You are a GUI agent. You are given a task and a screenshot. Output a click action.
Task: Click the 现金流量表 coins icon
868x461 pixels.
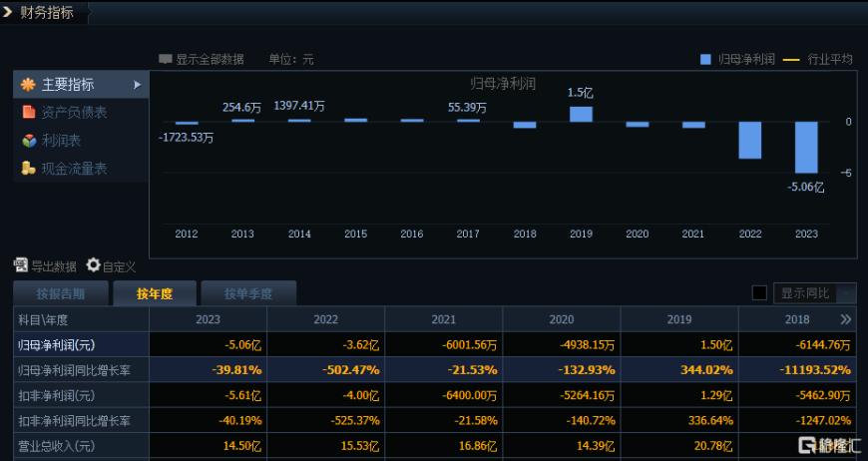point(28,169)
